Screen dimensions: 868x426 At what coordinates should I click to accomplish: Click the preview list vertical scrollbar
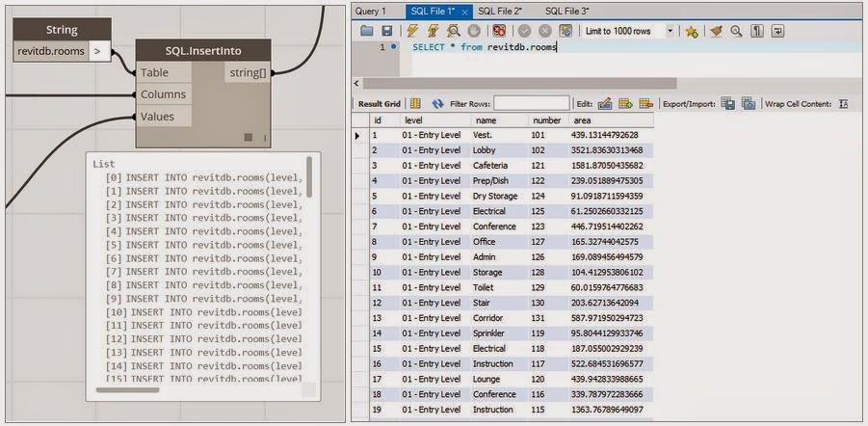coord(309,176)
